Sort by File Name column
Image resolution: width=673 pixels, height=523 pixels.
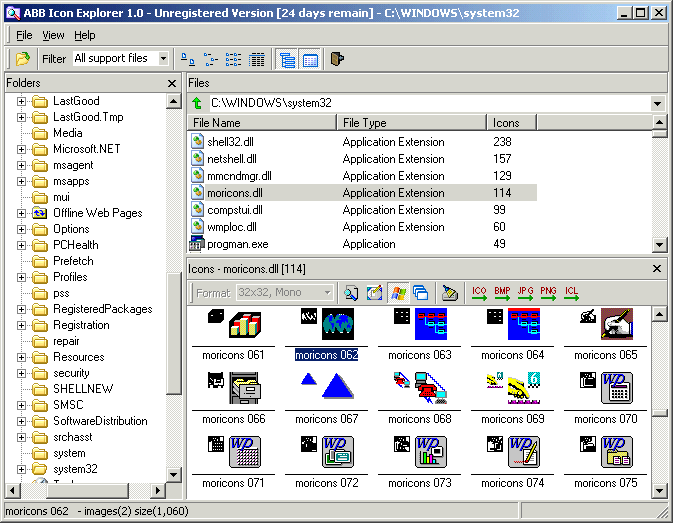[262, 123]
